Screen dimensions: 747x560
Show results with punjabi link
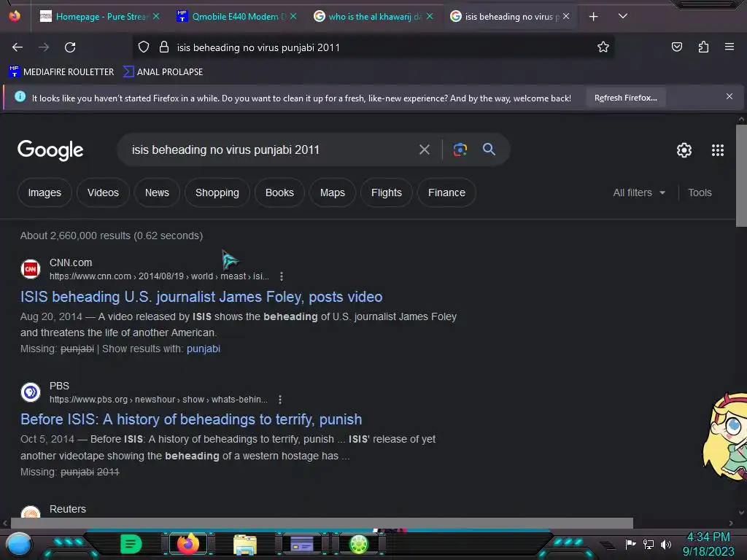click(x=204, y=349)
